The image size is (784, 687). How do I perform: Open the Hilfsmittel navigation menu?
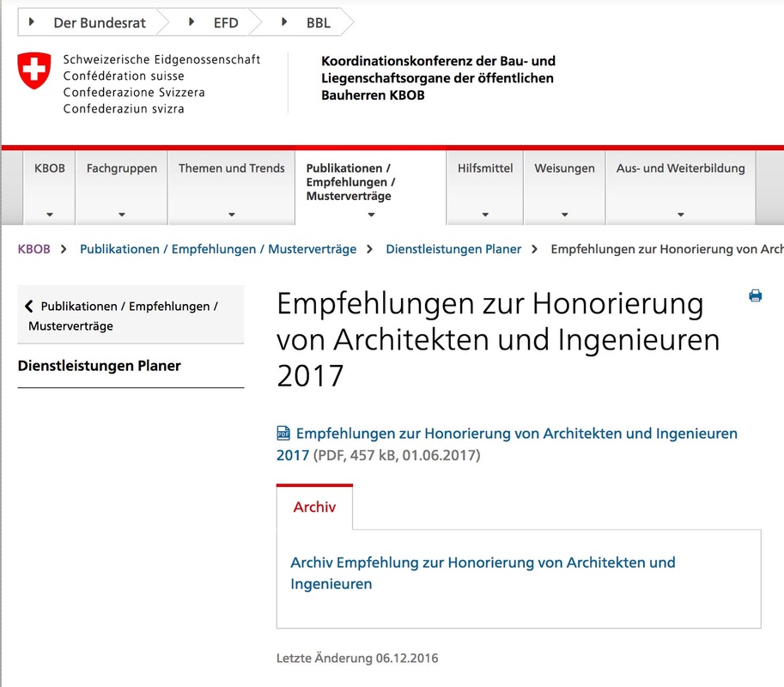485,187
